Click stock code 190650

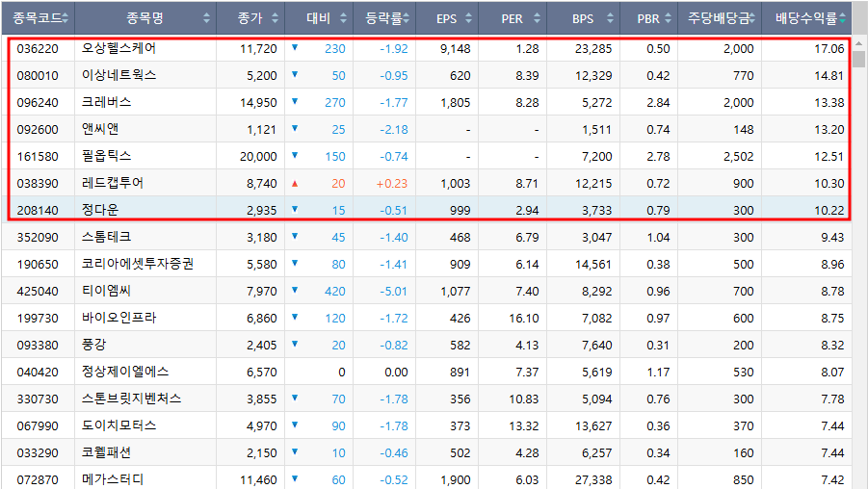point(38,265)
